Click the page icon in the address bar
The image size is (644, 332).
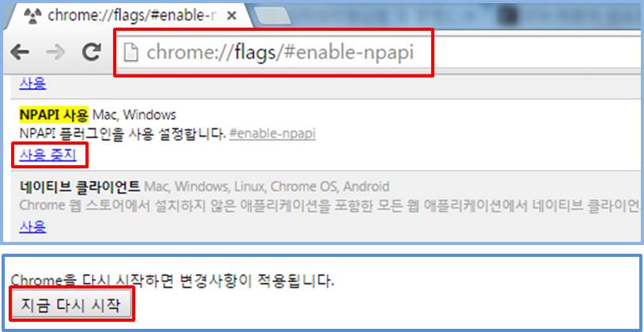pyautogui.click(x=131, y=53)
